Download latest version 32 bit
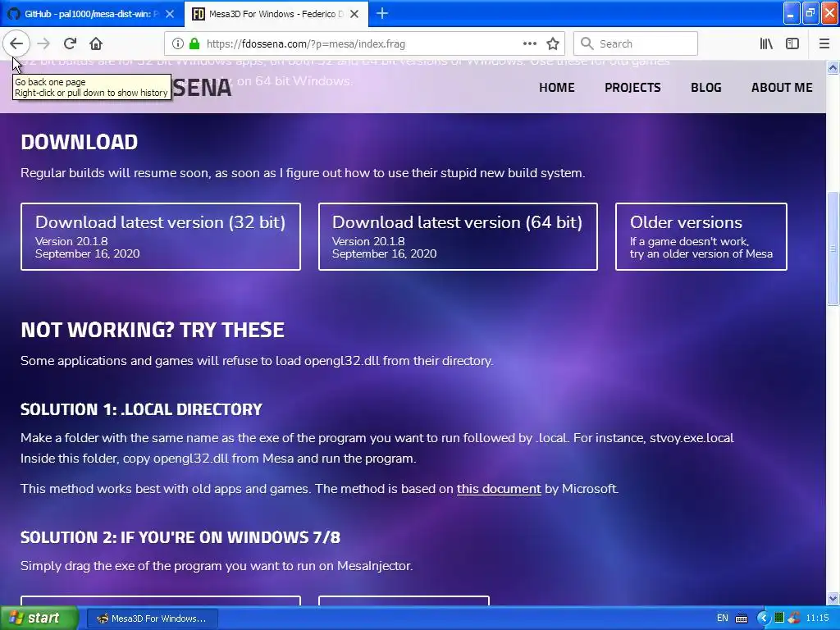The image size is (840, 630). click(x=161, y=236)
